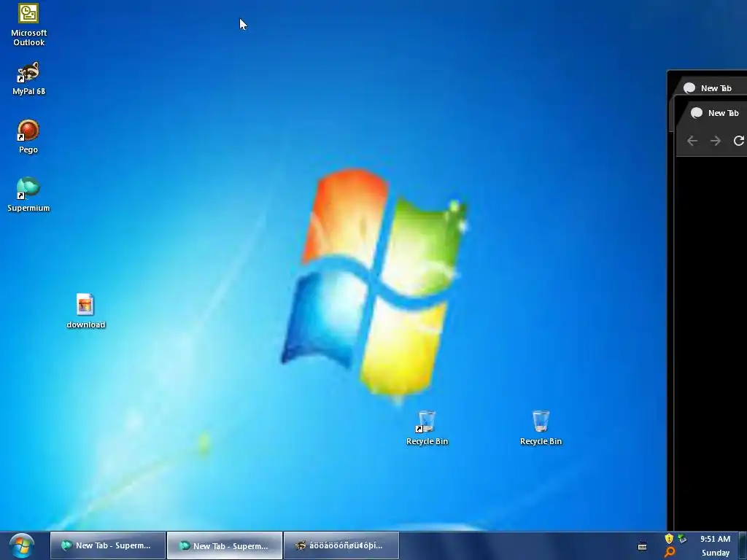747x560 pixels.
Task: Switch to the garbled-title taskbar button
Action: coord(341,545)
